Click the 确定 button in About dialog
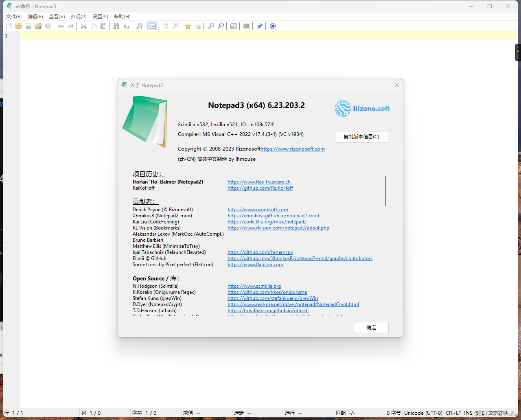The width and height of the screenshot is (521, 420). tap(371, 328)
